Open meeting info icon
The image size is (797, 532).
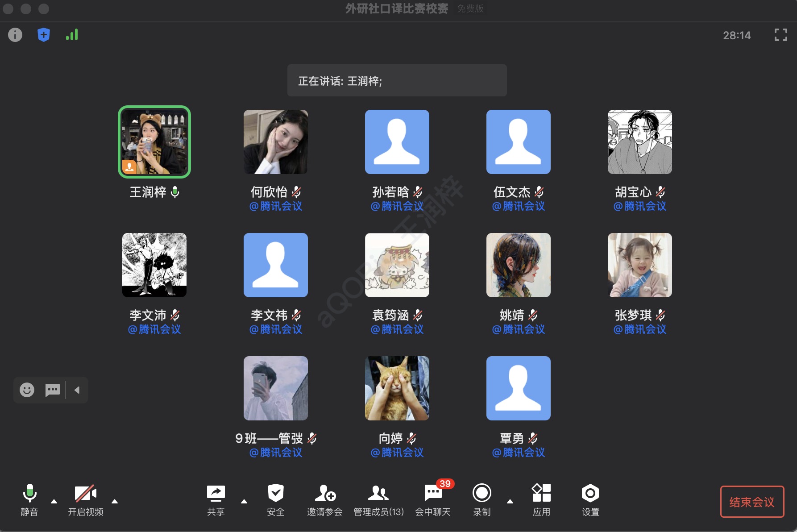[15, 35]
